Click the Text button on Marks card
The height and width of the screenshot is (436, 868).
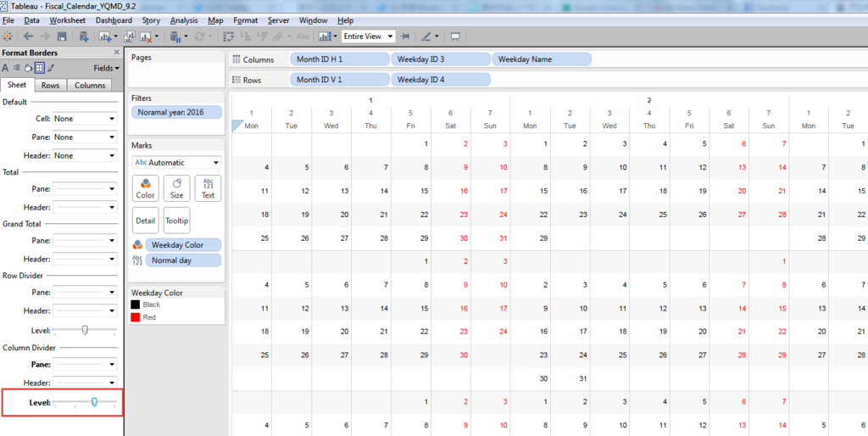click(x=209, y=188)
